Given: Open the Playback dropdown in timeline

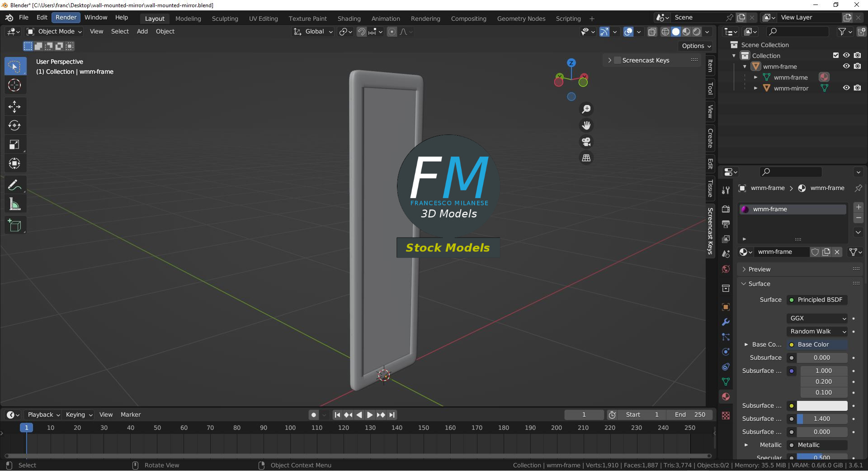Looking at the screenshot, I should point(43,415).
